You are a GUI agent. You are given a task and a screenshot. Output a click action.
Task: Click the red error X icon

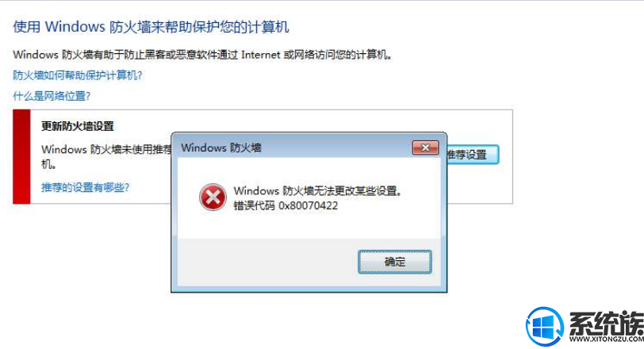point(213,198)
